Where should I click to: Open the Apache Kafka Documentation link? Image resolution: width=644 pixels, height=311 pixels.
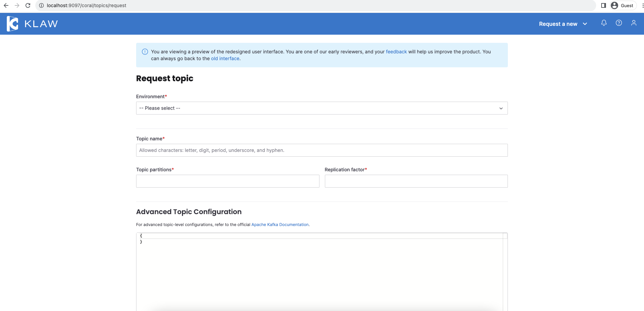tap(280, 225)
